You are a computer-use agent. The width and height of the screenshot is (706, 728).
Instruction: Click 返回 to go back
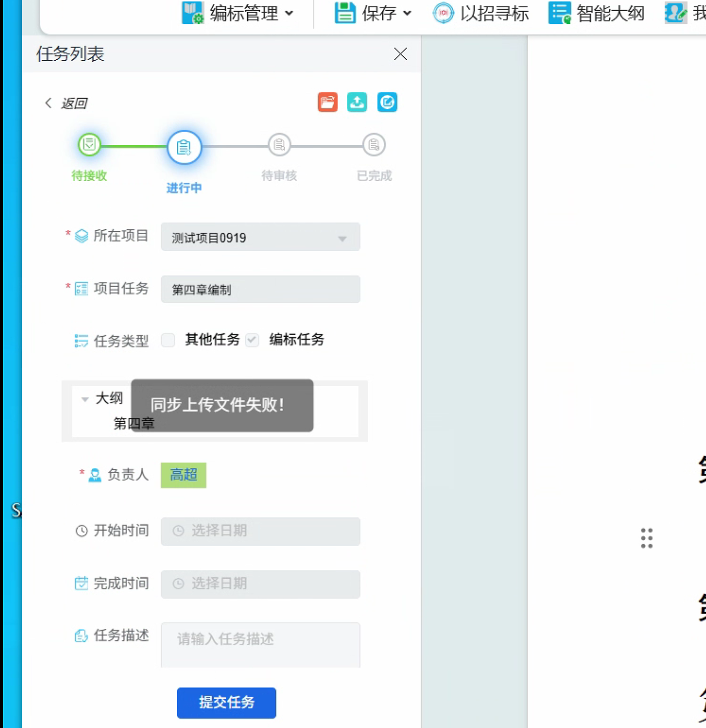[66, 103]
